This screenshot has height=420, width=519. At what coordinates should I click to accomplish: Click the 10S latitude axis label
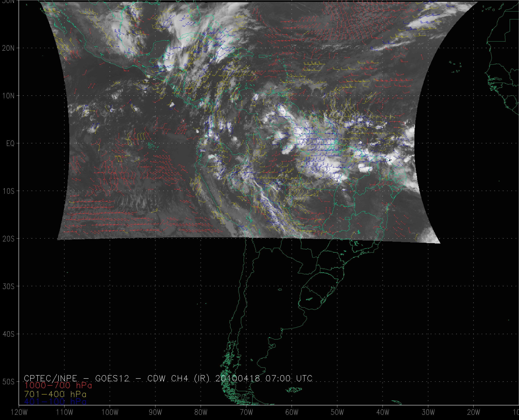(x=9, y=191)
